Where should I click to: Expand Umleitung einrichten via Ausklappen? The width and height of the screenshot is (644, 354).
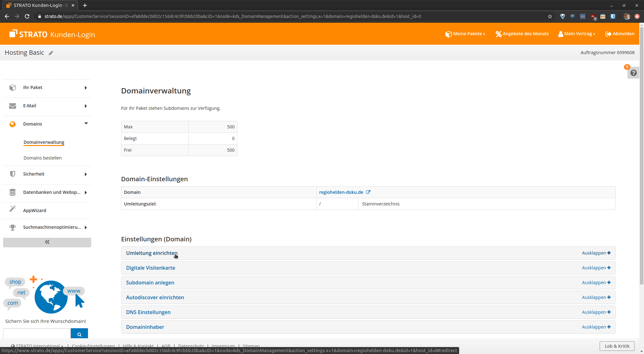pos(596,253)
